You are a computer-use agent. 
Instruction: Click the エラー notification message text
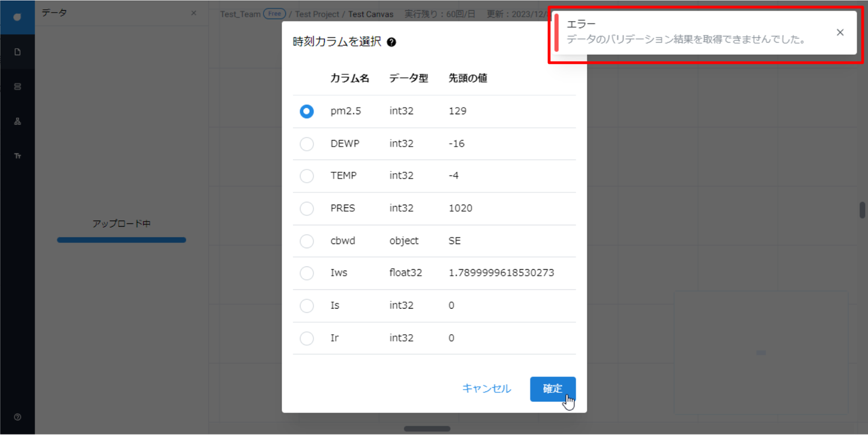click(687, 40)
